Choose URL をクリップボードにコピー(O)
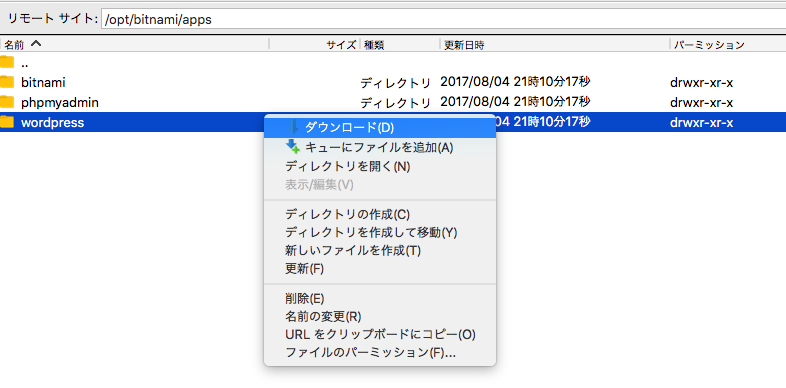 [379, 334]
